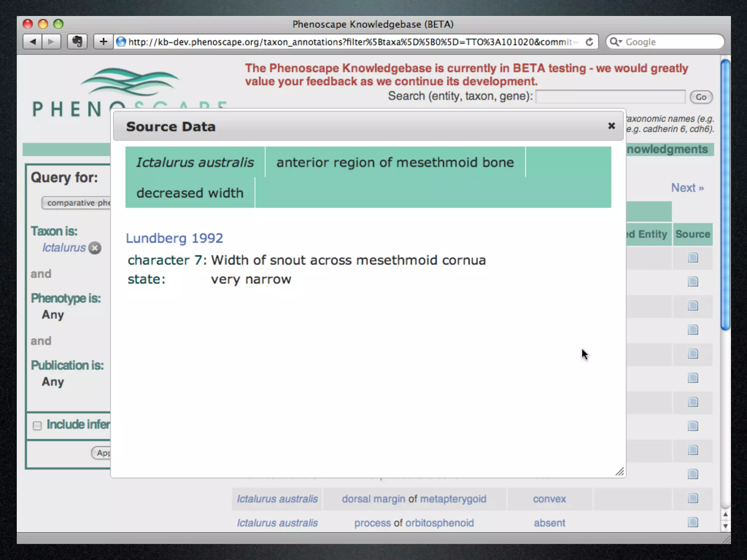
Task: Click the plus add-bookmark button
Action: tap(103, 42)
